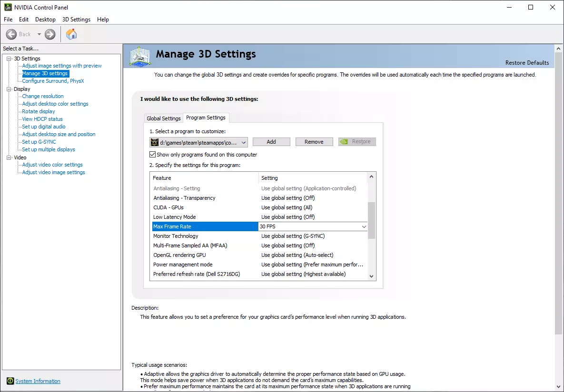The width and height of the screenshot is (564, 392).
Task: Click Use global setting (Auto-select) value
Action: point(297,255)
